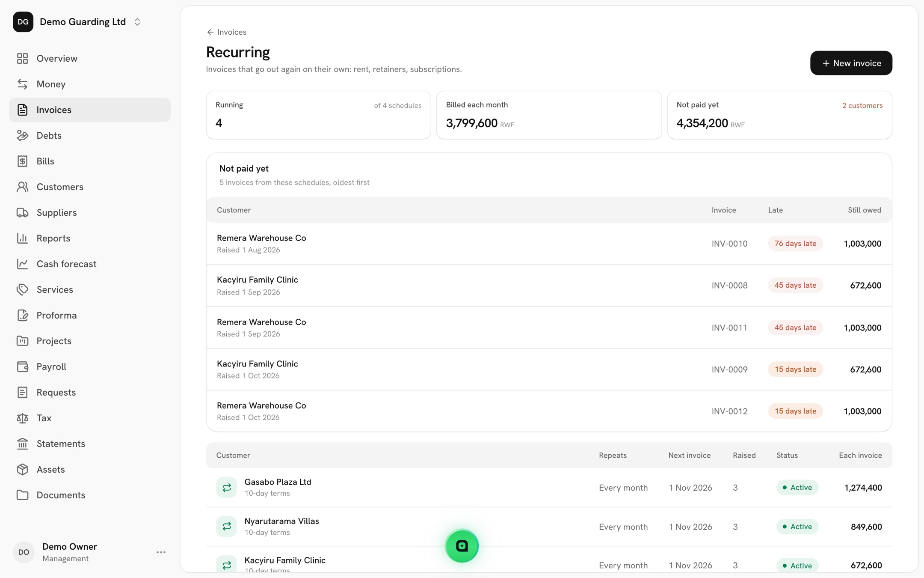The width and height of the screenshot is (924, 578).
Task: Select the Debts hand-coins icon
Action: [x=22, y=135]
